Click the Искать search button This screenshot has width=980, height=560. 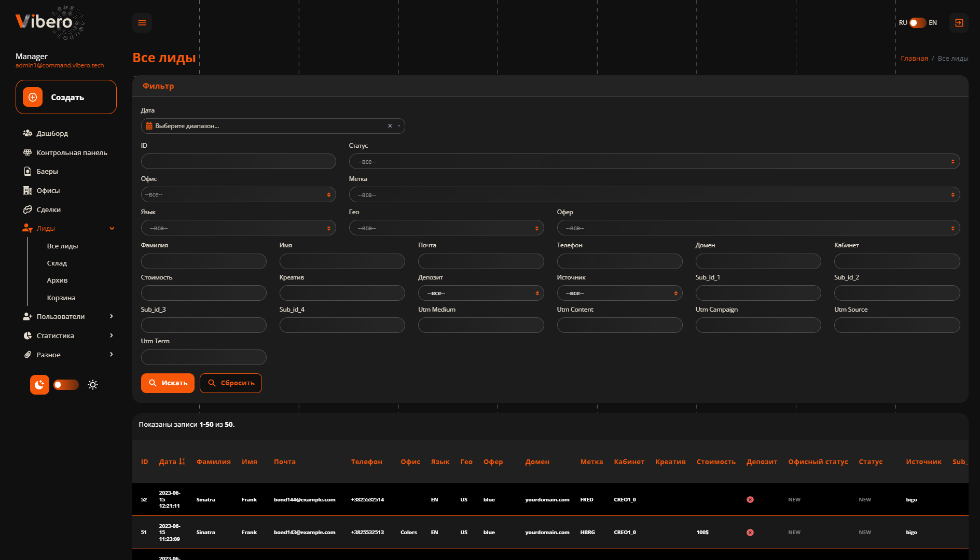[x=168, y=383]
